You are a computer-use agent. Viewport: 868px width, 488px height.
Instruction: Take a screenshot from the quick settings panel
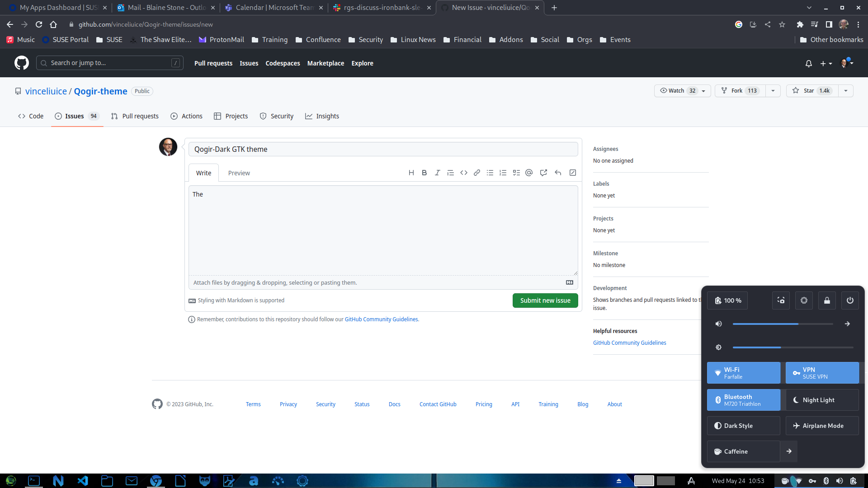click(x=781, y=300)
